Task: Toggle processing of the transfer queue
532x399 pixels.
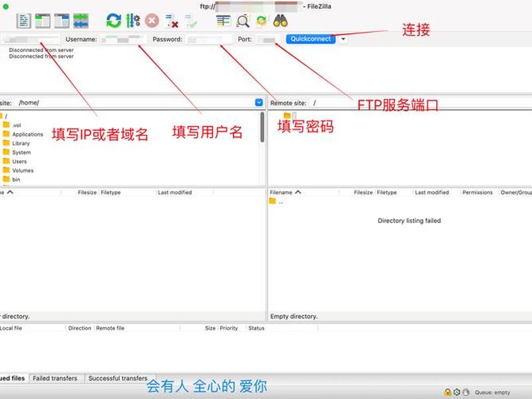Action: pyautogui.click(x=133, y=21)
